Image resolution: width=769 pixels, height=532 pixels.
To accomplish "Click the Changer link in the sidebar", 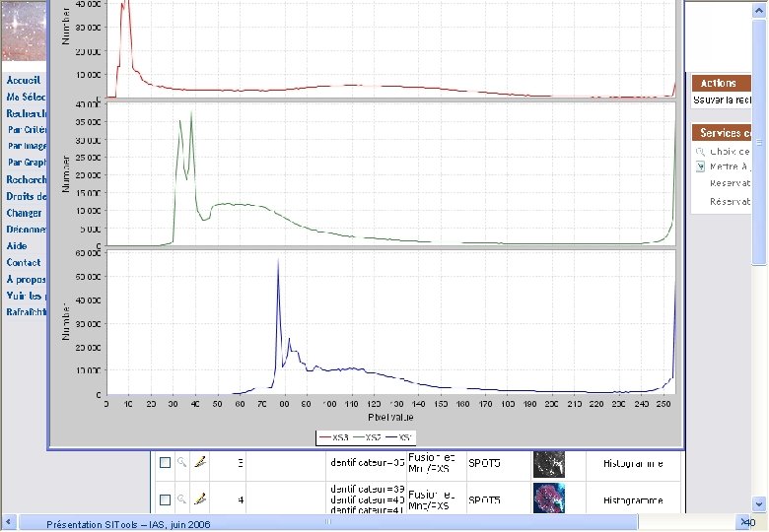I will point(24,213).
